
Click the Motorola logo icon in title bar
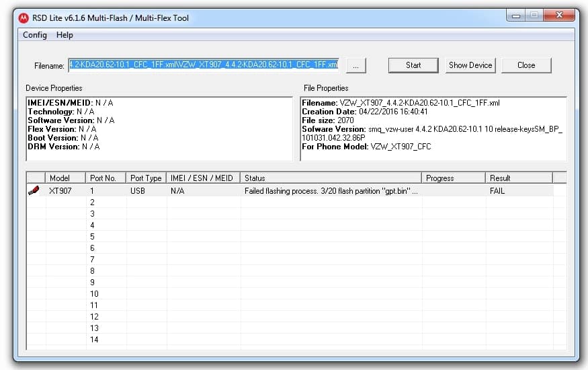(24, 17)
